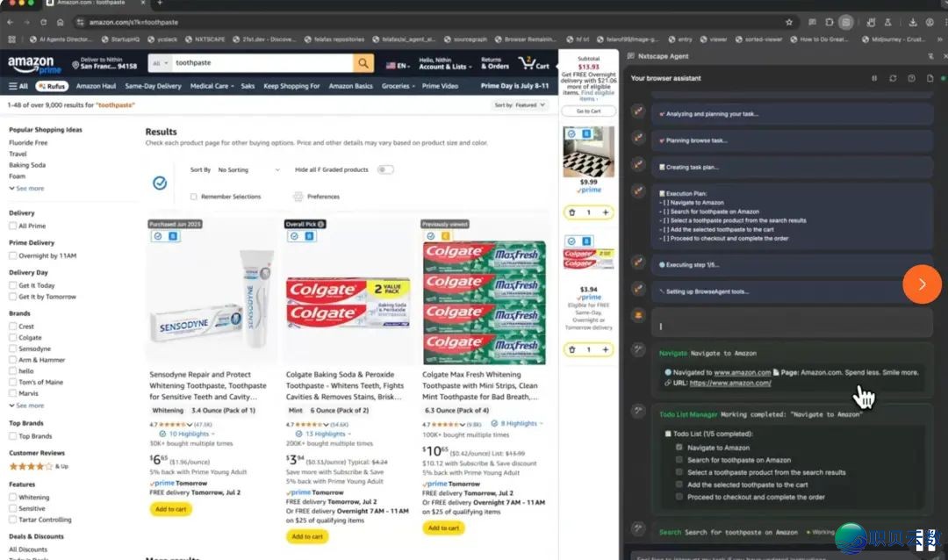948x560 pixels.
Task: Click the grade badge on the Sensodyne product
Action: [173, 236]
